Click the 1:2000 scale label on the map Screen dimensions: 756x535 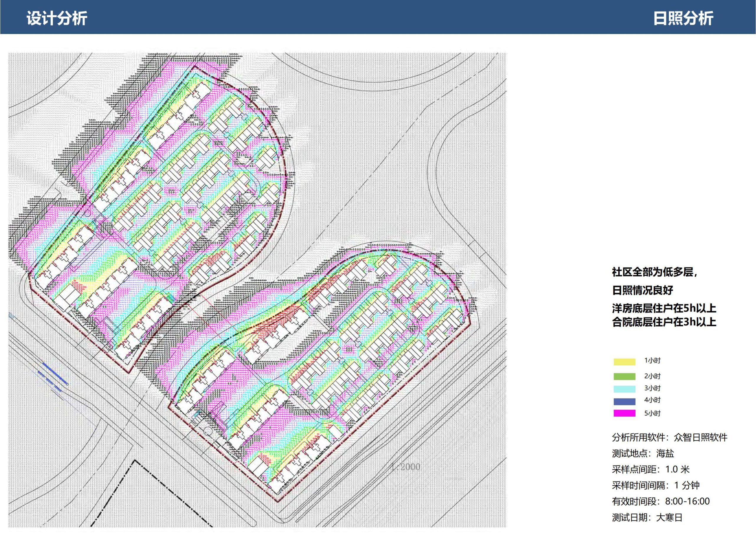coord(405,467)
